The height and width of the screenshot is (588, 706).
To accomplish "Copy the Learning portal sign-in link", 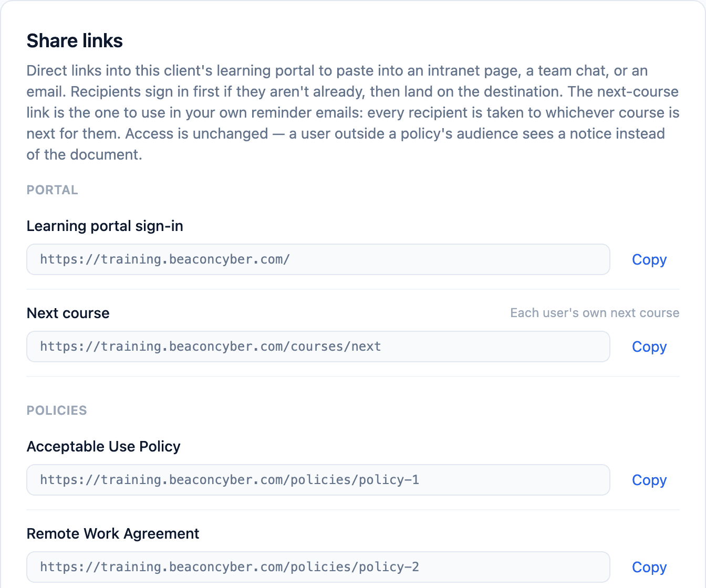I will coord(649,259).
